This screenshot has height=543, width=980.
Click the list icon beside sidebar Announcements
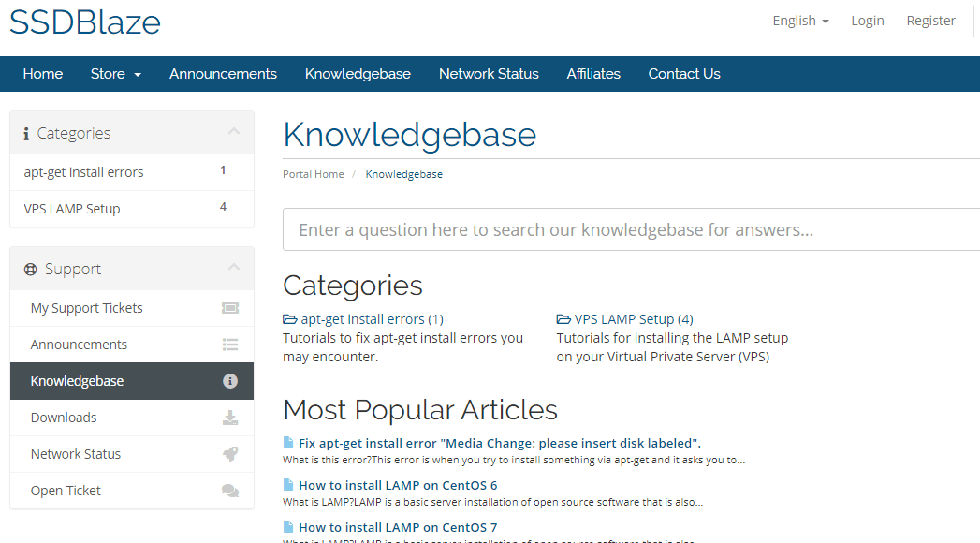230,345
